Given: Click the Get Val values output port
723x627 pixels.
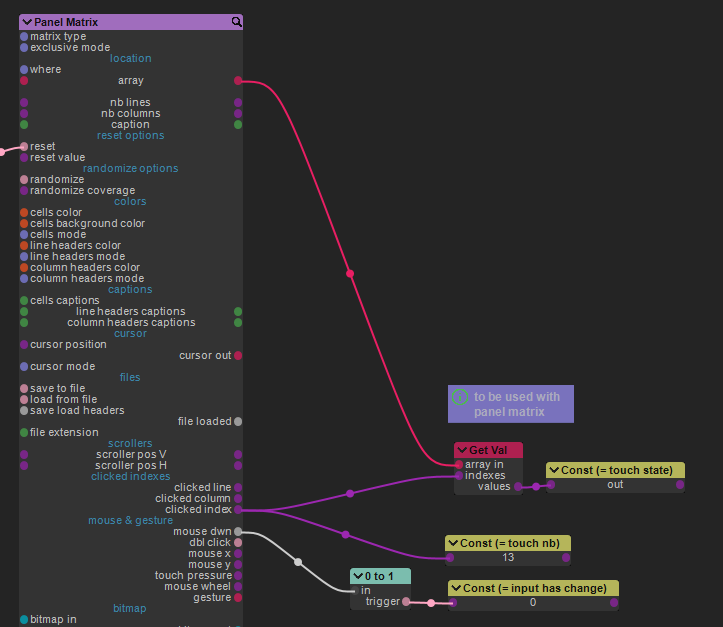Looking at the screenshot, I should (x=519, y=487).
